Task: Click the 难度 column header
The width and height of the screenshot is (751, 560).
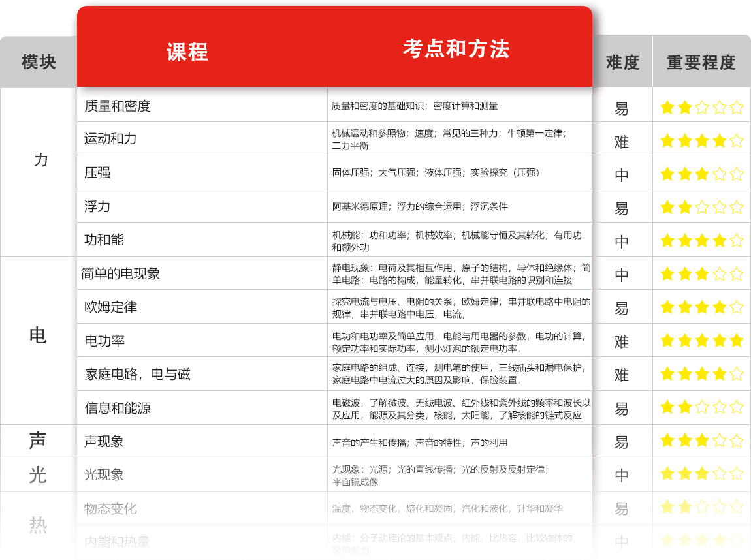Action: (x=622, y=62)
